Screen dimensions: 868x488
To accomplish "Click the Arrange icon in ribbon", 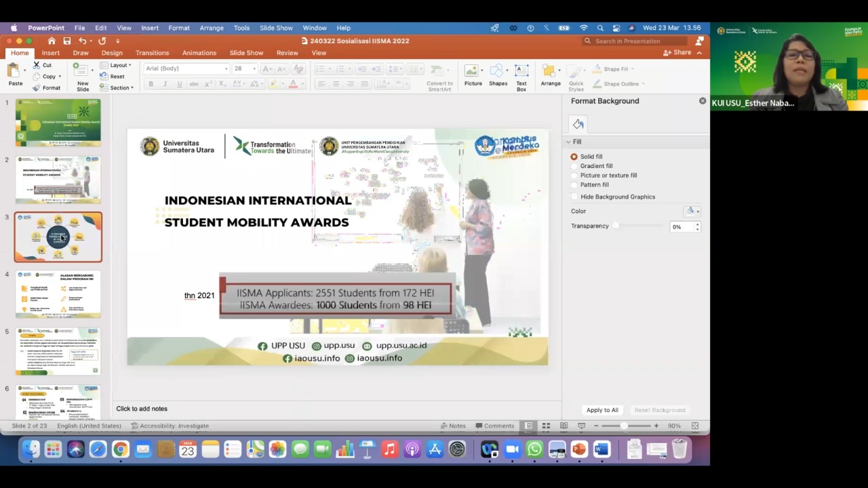I will pyautogui.click(x=551, y=75).
